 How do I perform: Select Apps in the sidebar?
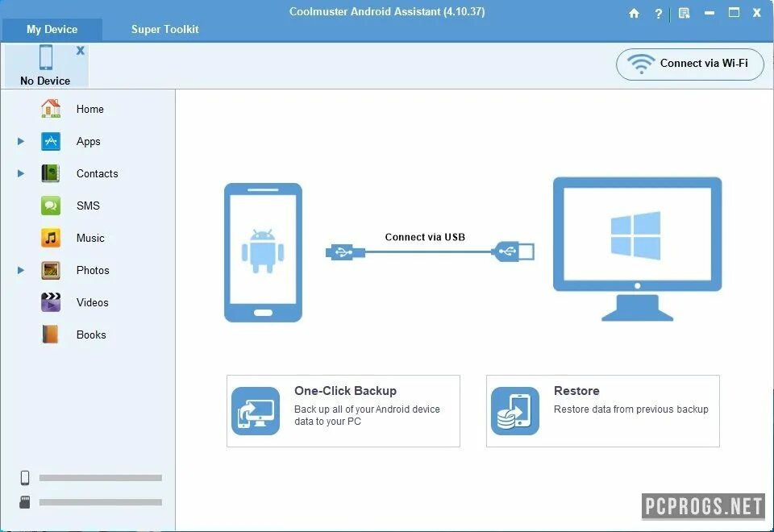88,141
